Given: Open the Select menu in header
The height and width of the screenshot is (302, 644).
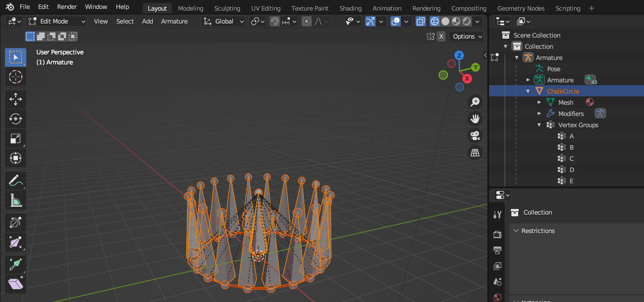Looking at the screenshot, I should pyautogui.click(x=125, y=21).
